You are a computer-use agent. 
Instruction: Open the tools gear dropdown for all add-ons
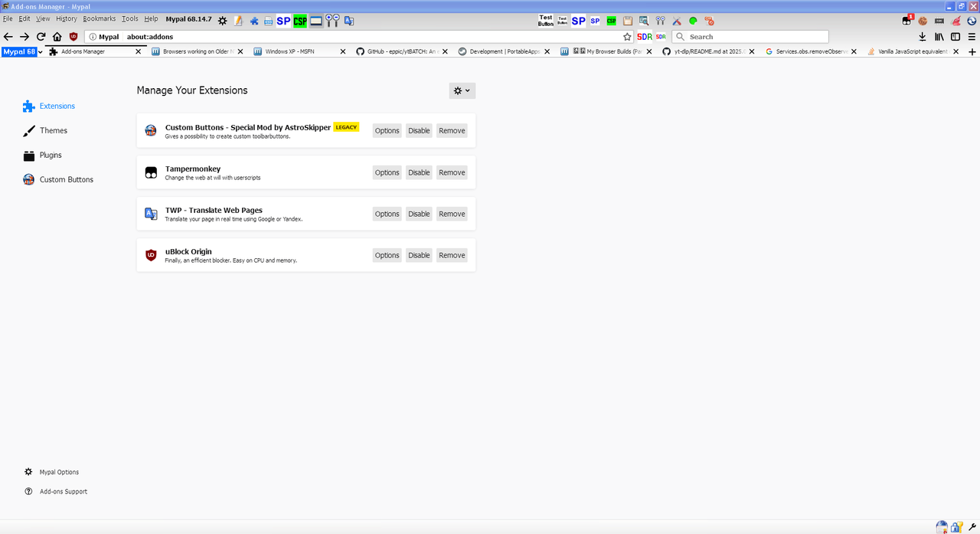click(462, 90)
